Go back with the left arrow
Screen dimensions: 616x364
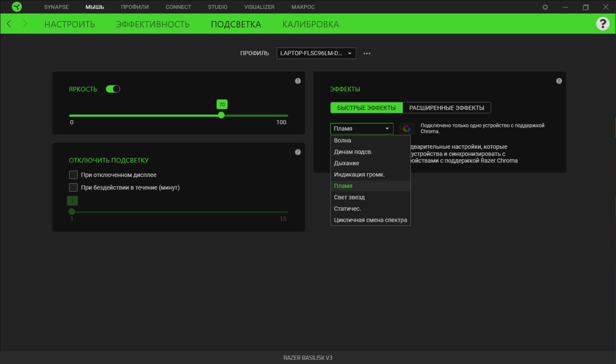click(x=9, y=24)
